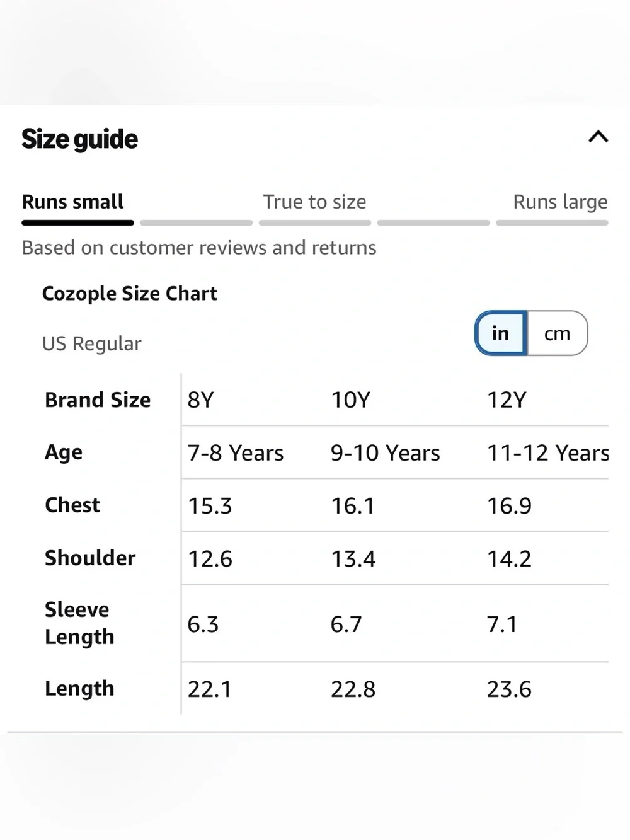Click 'Based on customer reviews and returns' text
This screenshot has width=630, height=840.
point(199,248)
